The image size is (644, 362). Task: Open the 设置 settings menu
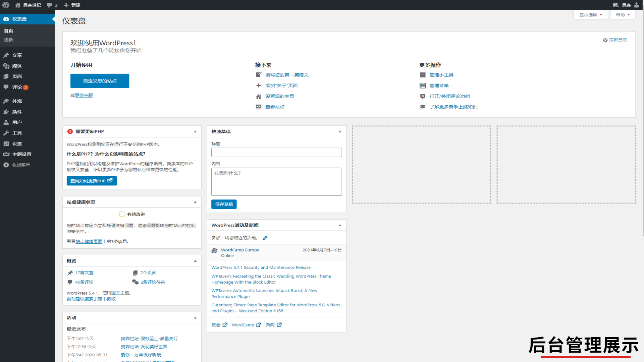(17, 144)
